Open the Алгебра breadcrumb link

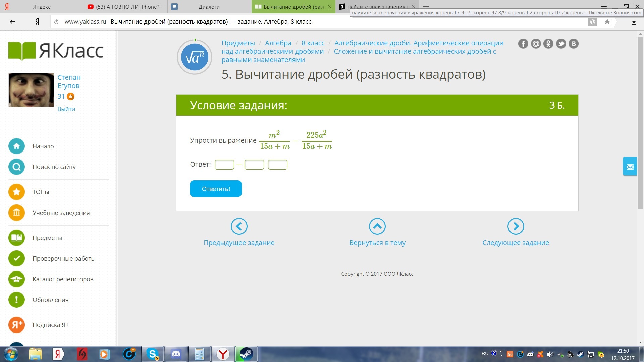278,43
